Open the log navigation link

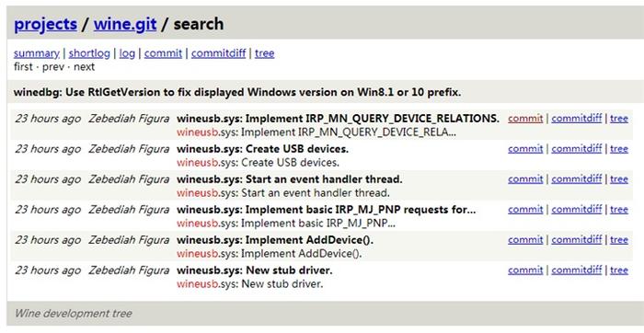[127, 53]
